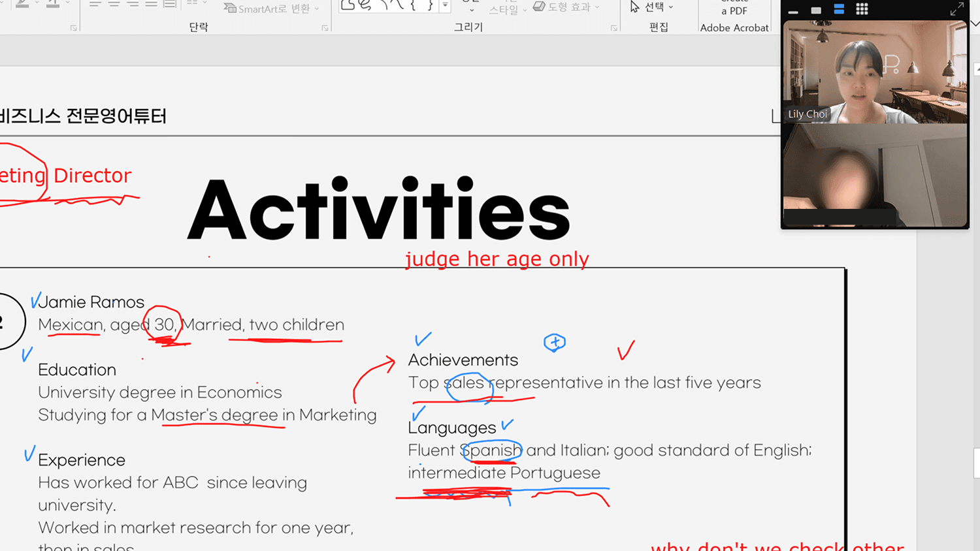This screenshot has height=551, width=980.
Task: Switch video panel to single active-speaker view
Action: click(x=816, y=10)
